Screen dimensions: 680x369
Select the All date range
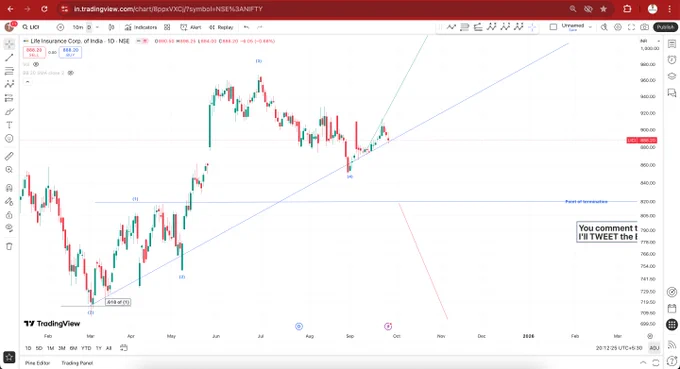pyautogui.click(x=109, y=348)
